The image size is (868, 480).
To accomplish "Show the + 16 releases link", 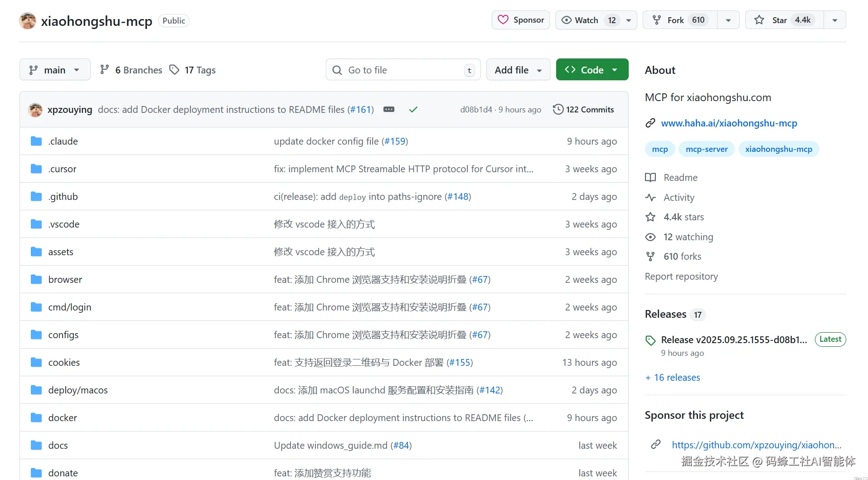I will 673,378.
